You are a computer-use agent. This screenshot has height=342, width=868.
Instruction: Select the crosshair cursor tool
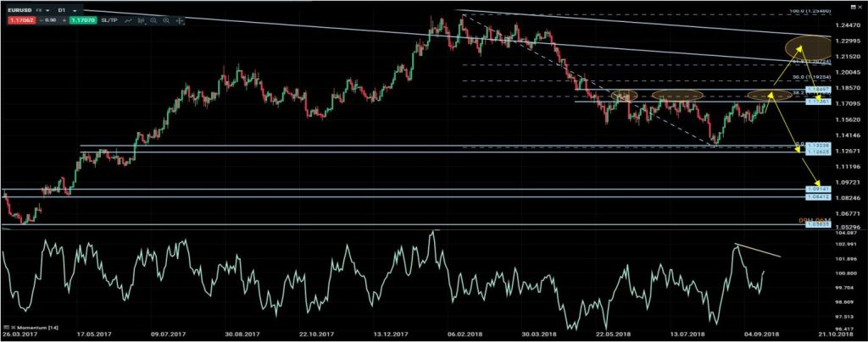coord(180,21)
